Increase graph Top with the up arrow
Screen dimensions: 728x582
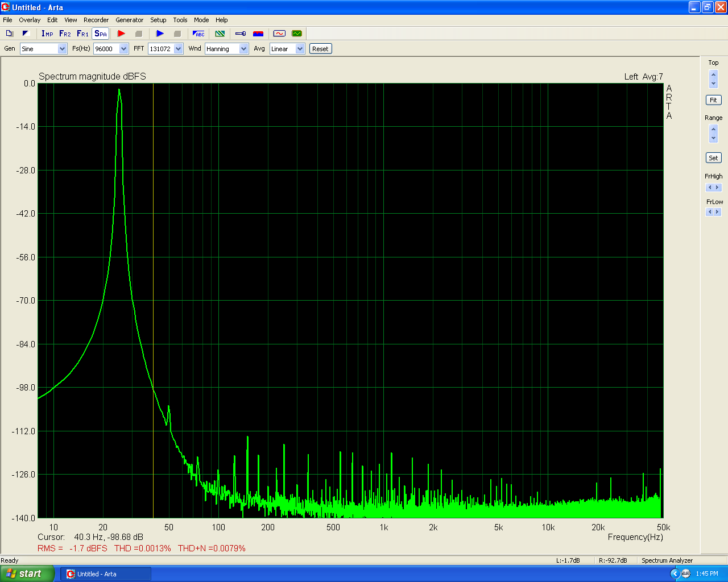tap(714, 75)
